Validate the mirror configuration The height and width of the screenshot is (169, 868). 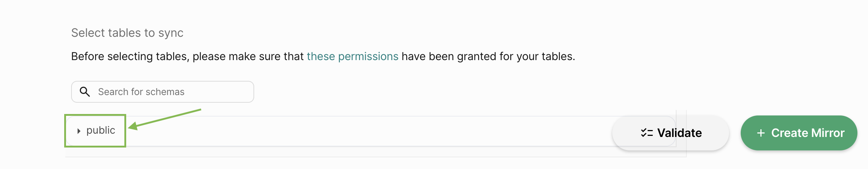[670, 133]
